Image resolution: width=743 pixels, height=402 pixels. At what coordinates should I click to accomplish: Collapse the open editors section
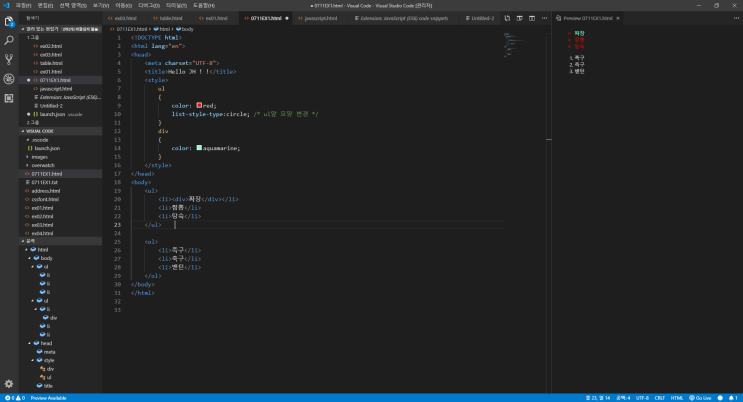click(22, 29)
